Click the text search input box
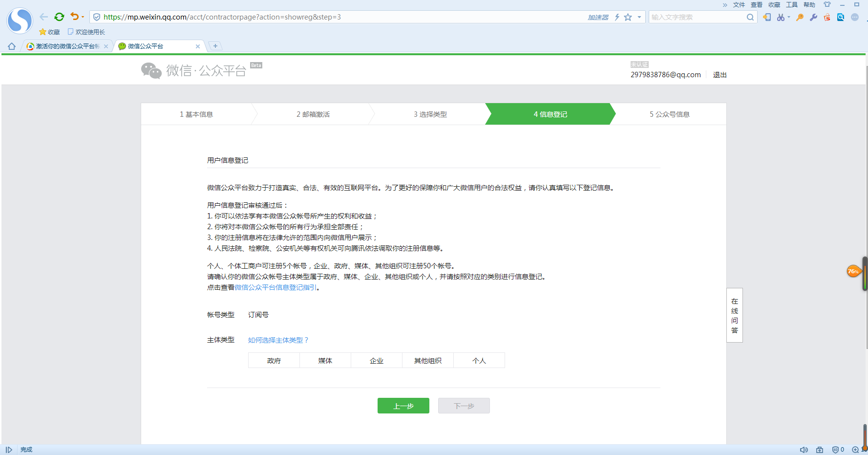The height and width of the screenshot is (455, 868). 697,17
